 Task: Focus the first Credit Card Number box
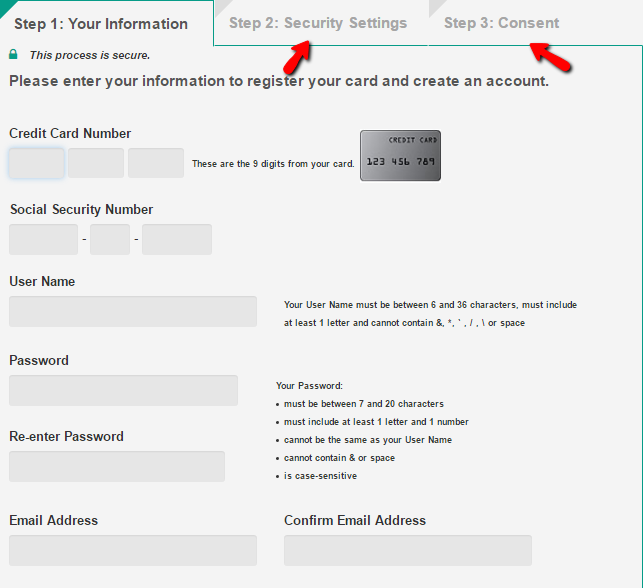[x=37, y=163]
